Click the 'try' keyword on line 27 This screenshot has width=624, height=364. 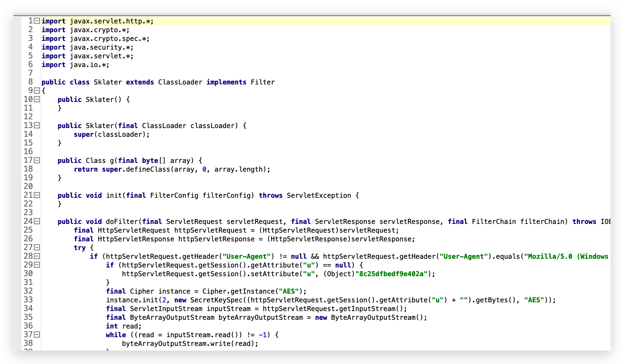pos(80,248)
